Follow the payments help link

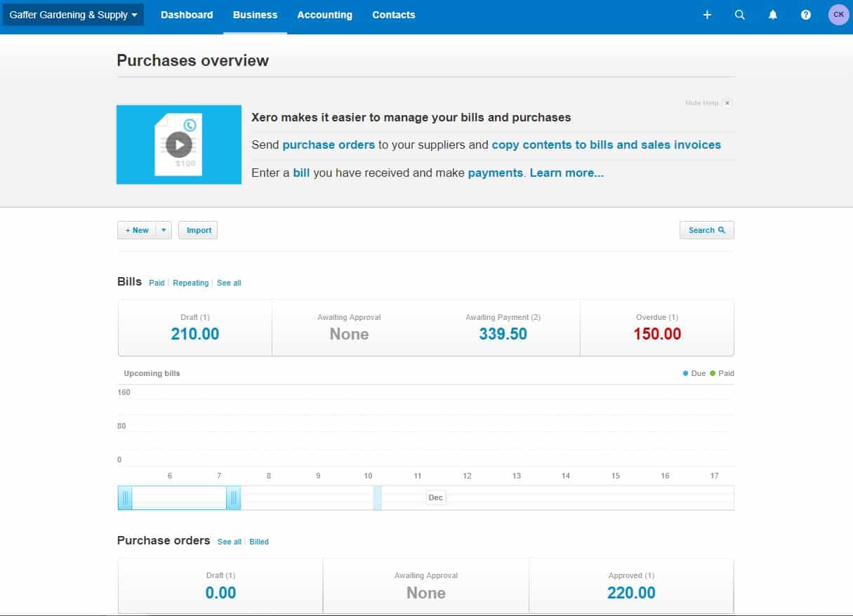495,173
